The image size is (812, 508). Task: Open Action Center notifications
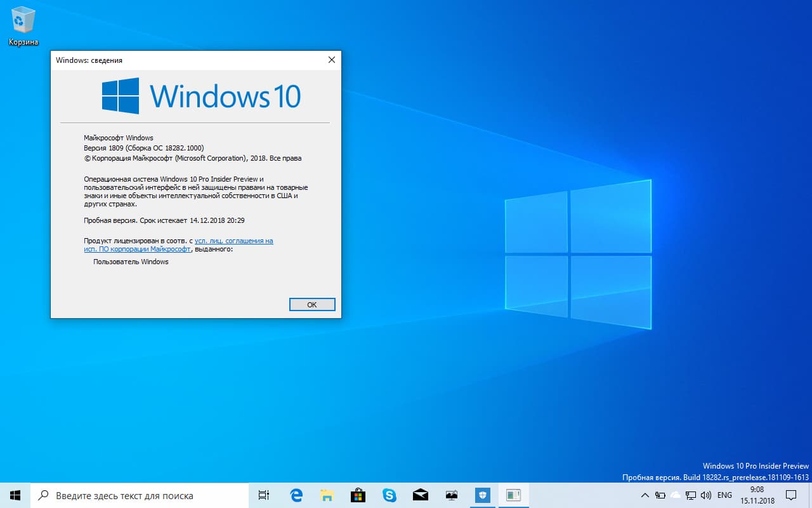[x=792, y=495]
